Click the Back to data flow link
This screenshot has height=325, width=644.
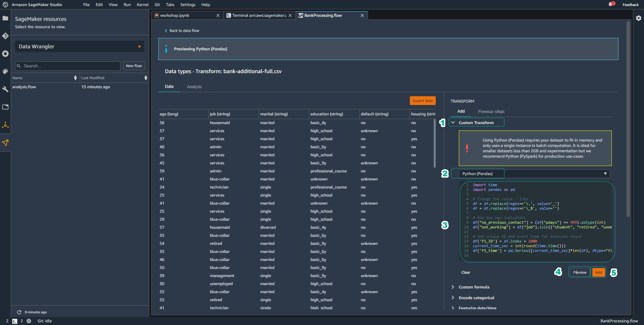[x=184, y=31]
